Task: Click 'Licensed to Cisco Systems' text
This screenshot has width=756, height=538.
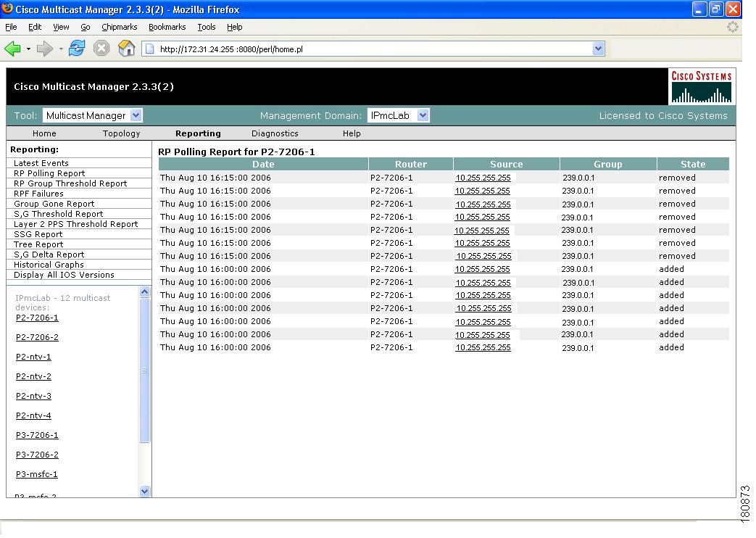Action: click(663, 116)
